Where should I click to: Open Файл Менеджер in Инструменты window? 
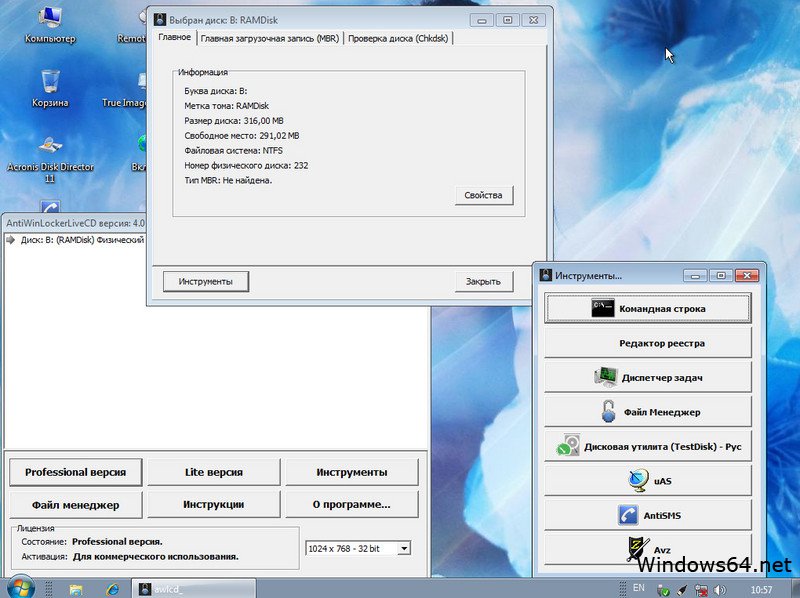pyautogui.click(x=647, y=412)
